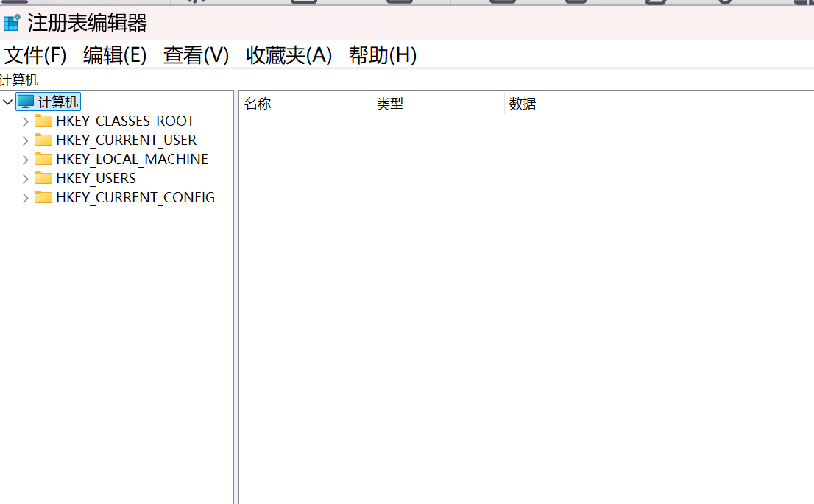Expand the HKEY_CURRENT_USER key
This screenshot has height=504, width=814.
pos(25,141)
